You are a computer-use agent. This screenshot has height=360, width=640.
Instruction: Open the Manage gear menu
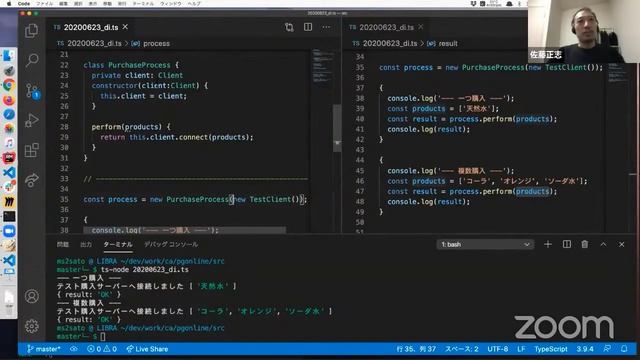point(31,326)
